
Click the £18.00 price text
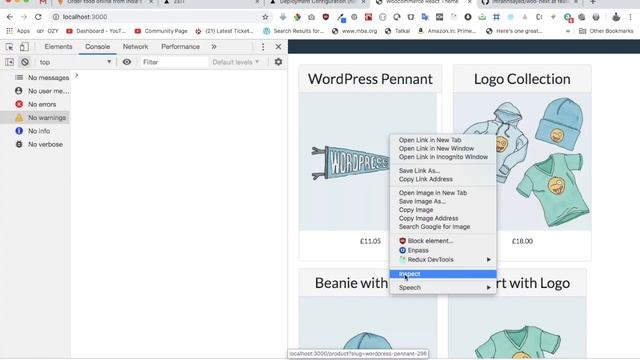coord(522,241)
